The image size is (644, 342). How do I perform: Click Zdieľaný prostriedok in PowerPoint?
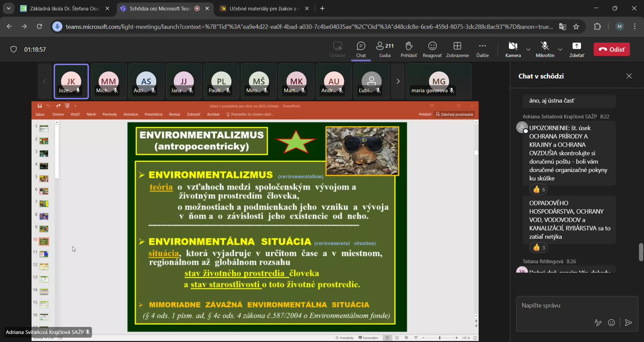click(454, 114)
